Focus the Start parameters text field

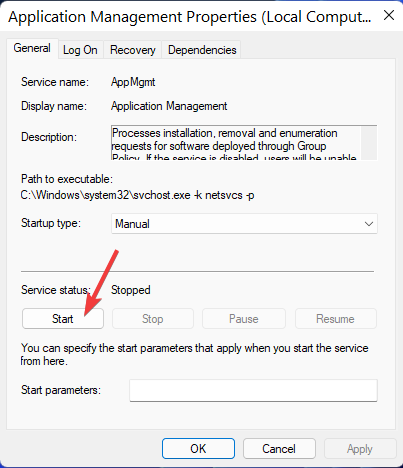[x=253, y=390]
